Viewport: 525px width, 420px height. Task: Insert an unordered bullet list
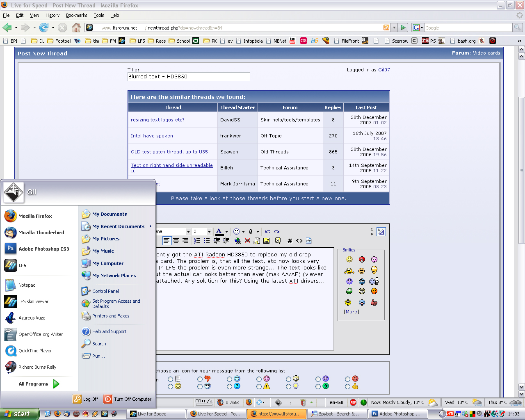207,241
